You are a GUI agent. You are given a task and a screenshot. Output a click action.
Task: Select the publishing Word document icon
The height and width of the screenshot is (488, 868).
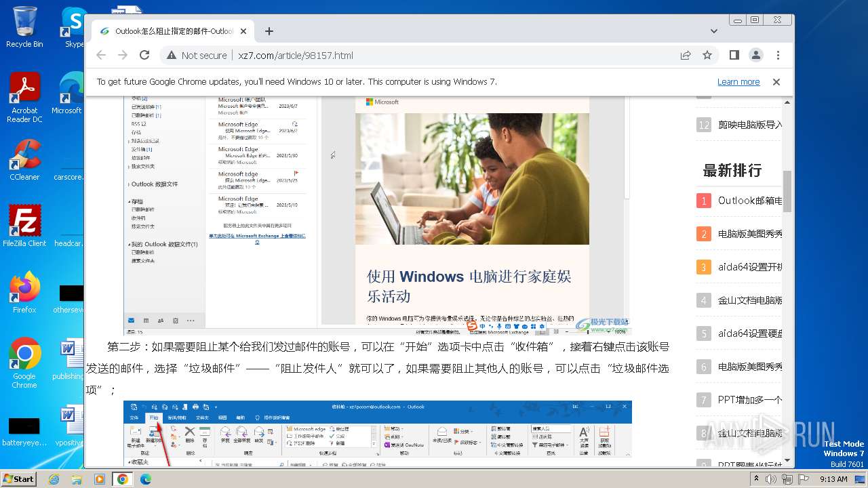click(x=69, y=359)
